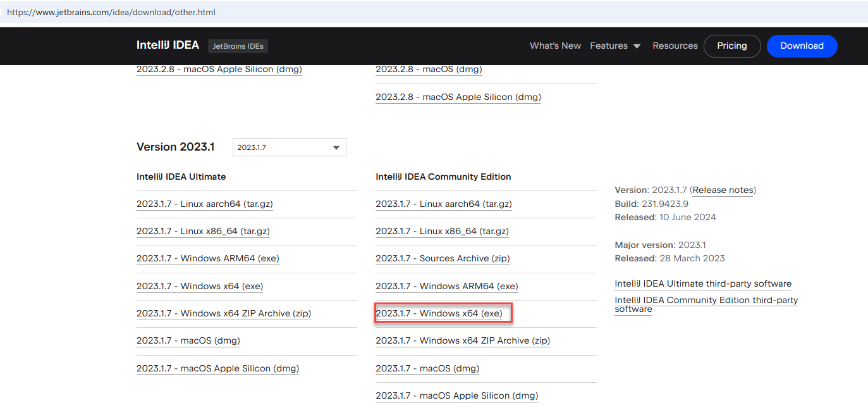The height and width of the screenshot is (417, 868).
Task: Download Community 2023.1.7 Windows x64 ZIP Archive
Action: 463,340
